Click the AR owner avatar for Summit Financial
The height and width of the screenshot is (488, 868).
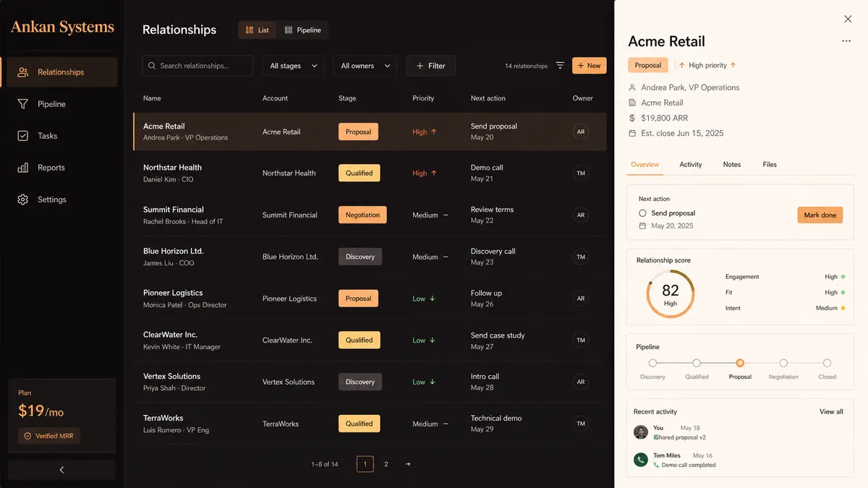point(581,215)
